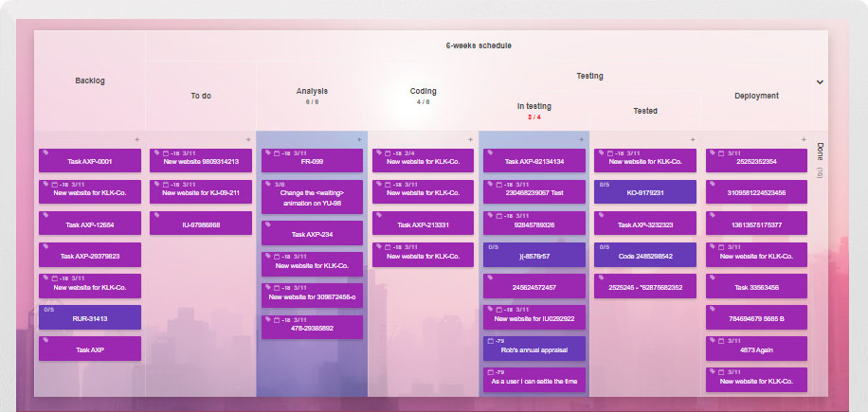868x412 pixels.
Task: Open the Change the <waiting> animation card
Action: pos(312,197)
